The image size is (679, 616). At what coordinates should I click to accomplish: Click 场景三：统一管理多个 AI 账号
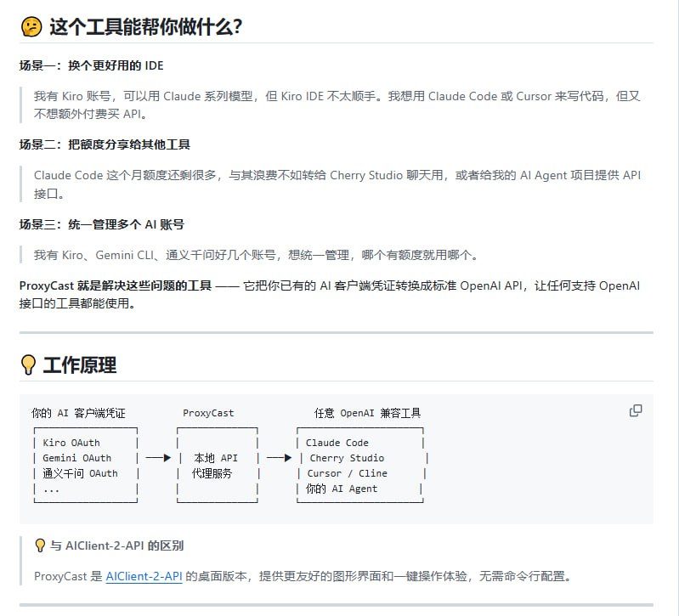click(102, 224)
